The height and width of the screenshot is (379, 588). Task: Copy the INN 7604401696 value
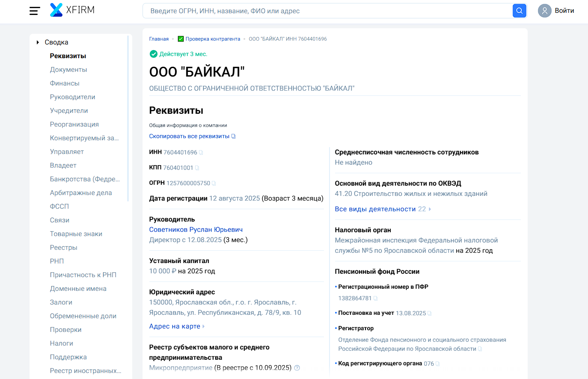pos(201,153)
